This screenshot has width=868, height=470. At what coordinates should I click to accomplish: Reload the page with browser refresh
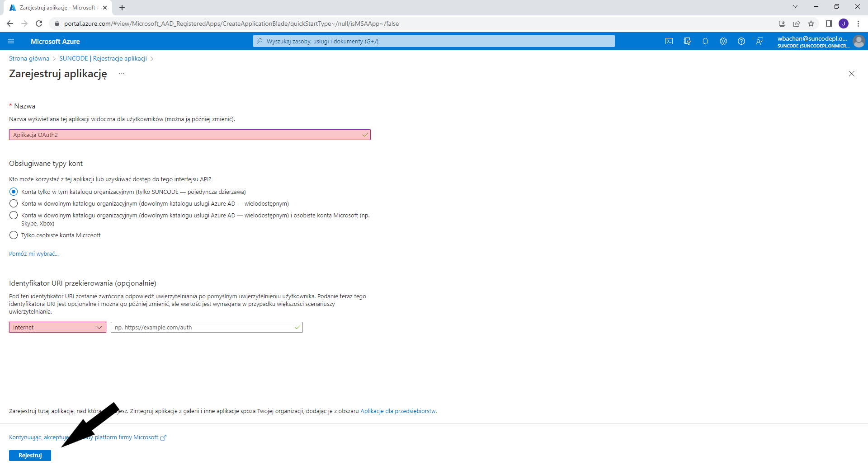coord(39,23)
